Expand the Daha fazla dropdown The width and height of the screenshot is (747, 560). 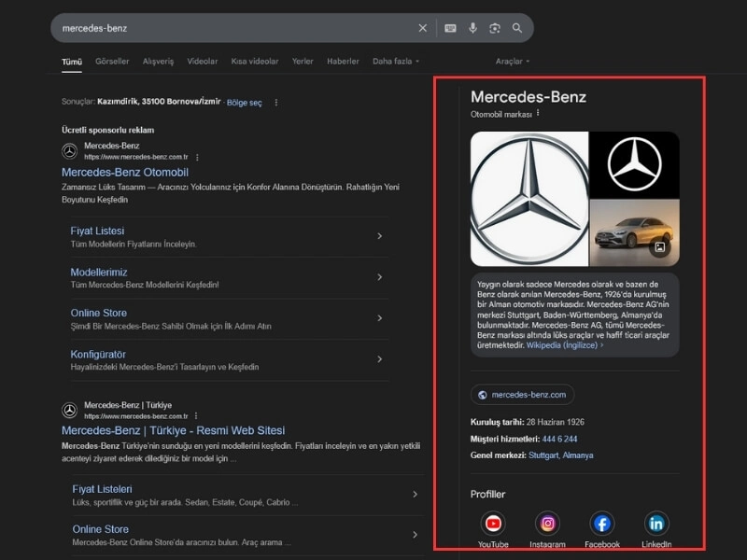coord(395,62)
